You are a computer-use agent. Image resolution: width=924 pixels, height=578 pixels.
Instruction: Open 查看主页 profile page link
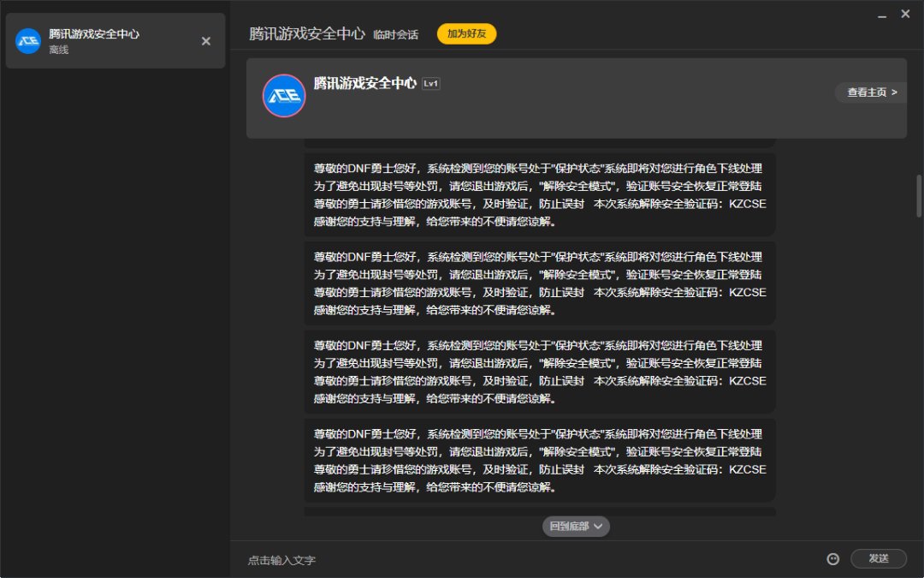click(x=871, y=92)
